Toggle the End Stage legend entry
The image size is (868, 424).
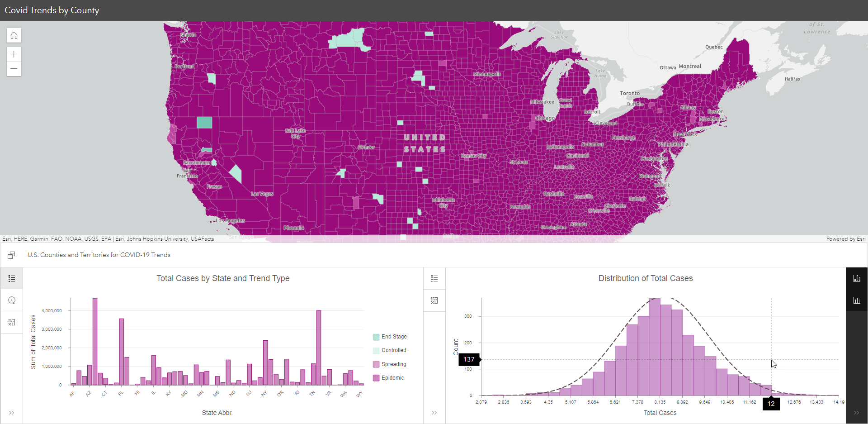coord(390,337)
